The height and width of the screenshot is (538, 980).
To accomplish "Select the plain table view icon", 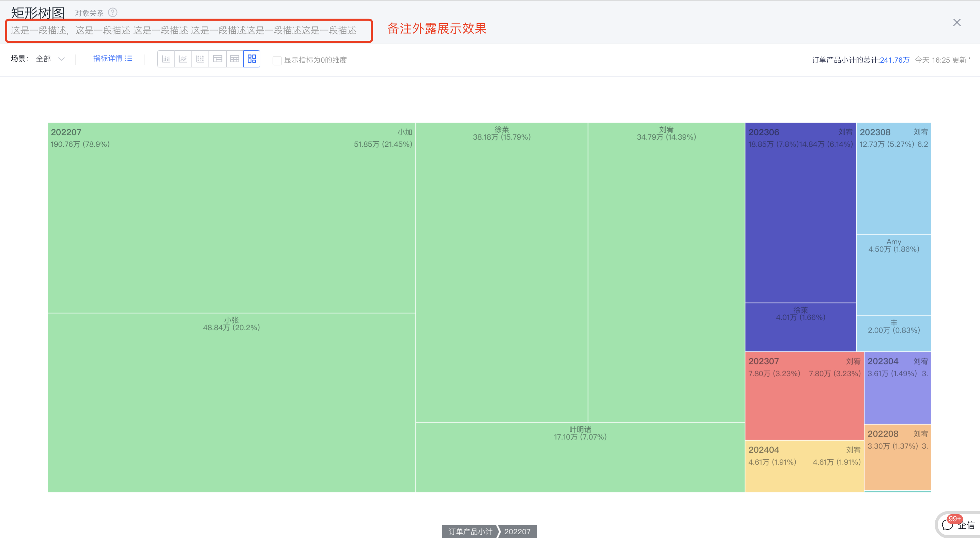I will (234, 59).
